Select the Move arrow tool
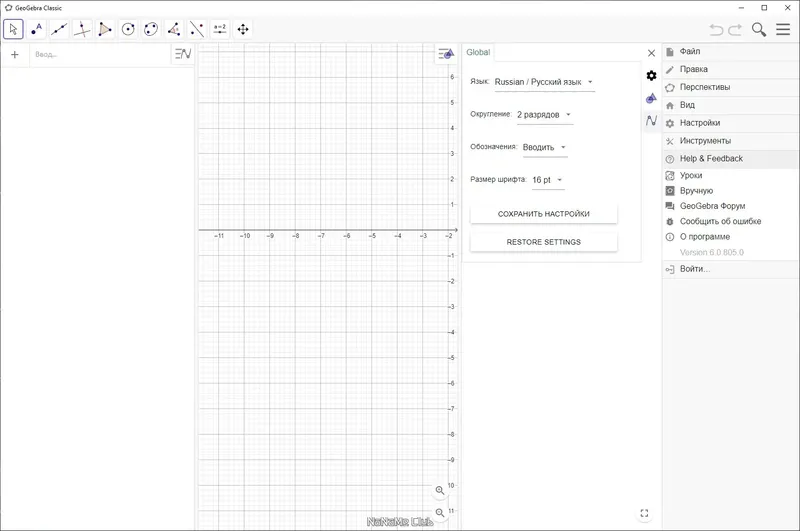 click(13, 29)
